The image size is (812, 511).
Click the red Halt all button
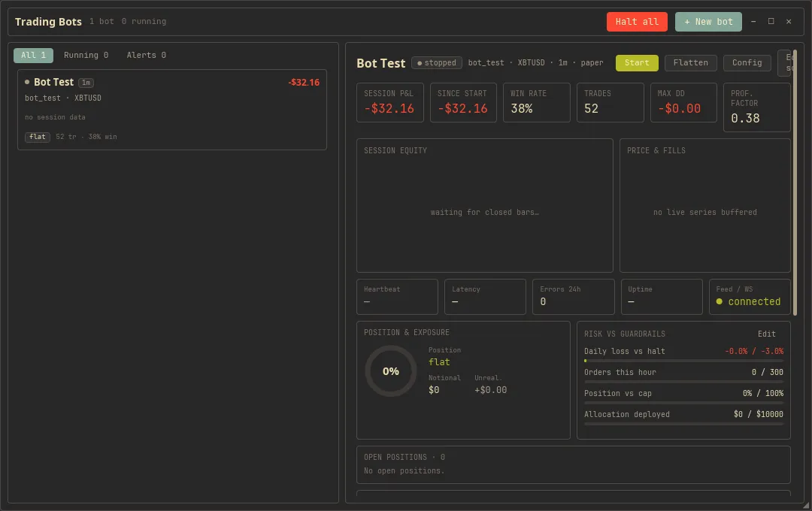[x=637, y=22]
